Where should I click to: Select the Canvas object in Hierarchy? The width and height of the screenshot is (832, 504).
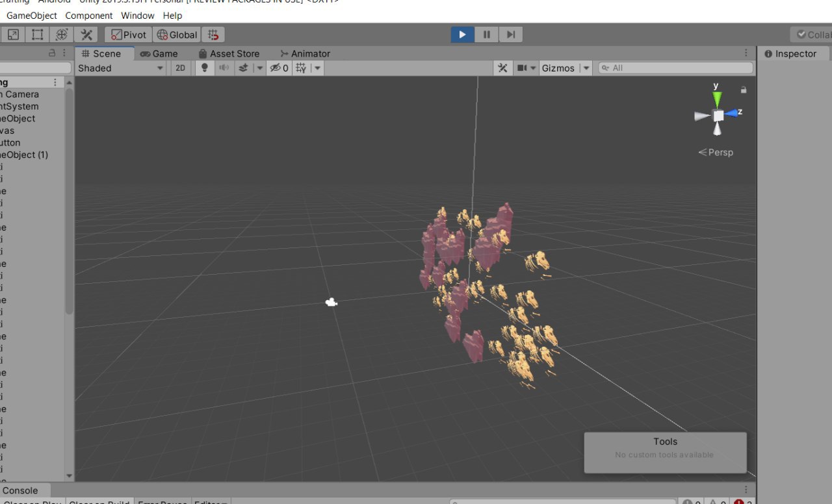tap(7, 131)
